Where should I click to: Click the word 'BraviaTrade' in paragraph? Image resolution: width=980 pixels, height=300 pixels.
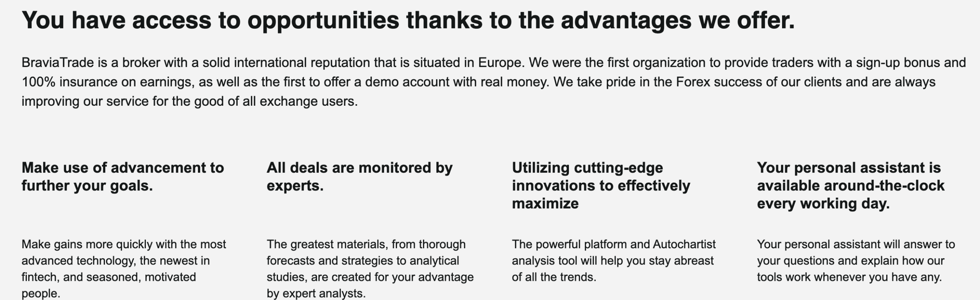(58, 62)
